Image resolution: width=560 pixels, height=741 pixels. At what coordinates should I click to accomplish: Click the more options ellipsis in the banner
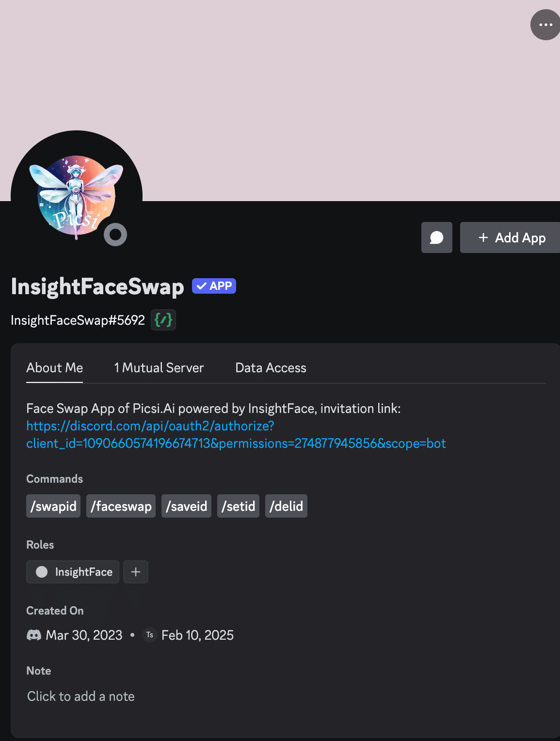coord(546,24)
